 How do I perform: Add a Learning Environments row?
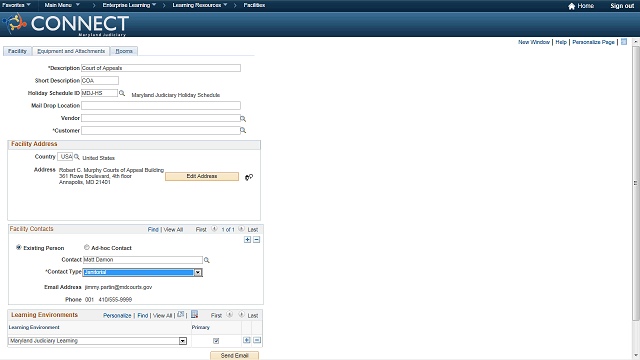pyautogui.click(x=247, y=340)
